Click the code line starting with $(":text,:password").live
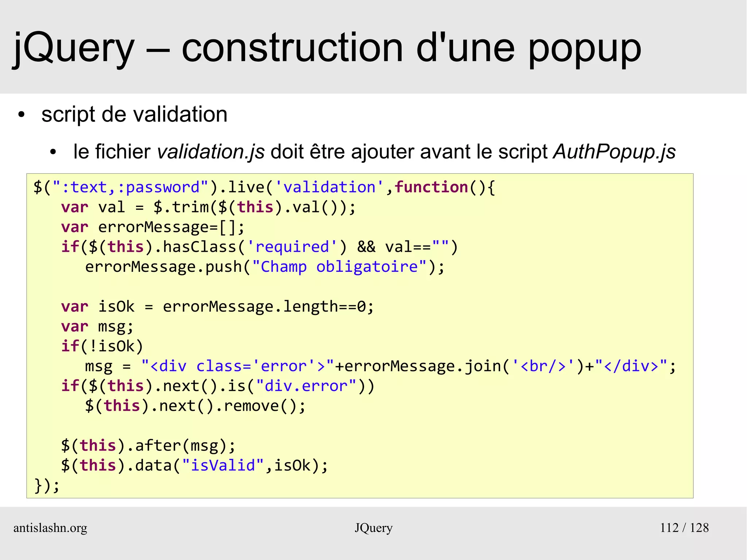747x560 pixels. 264,188
